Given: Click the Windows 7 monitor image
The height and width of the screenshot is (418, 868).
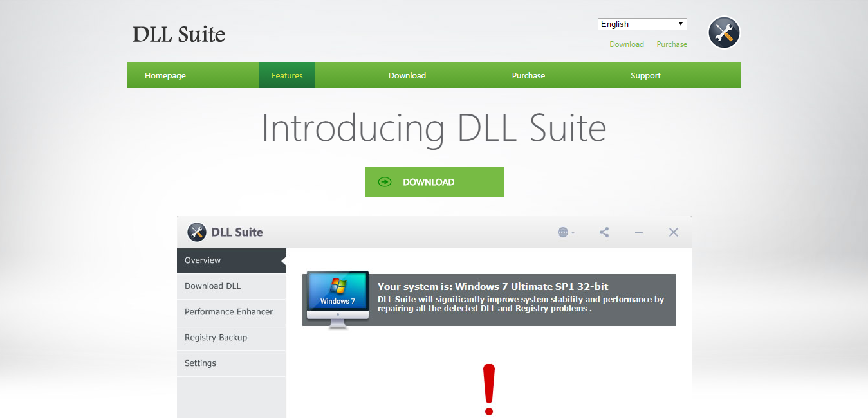Looking at the screenshot, I should click(338, 300).
